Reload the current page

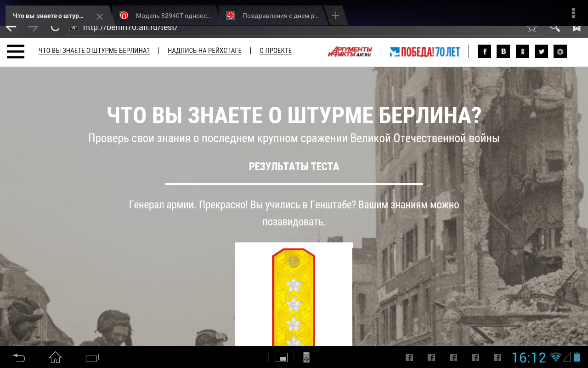pos(55,27)
